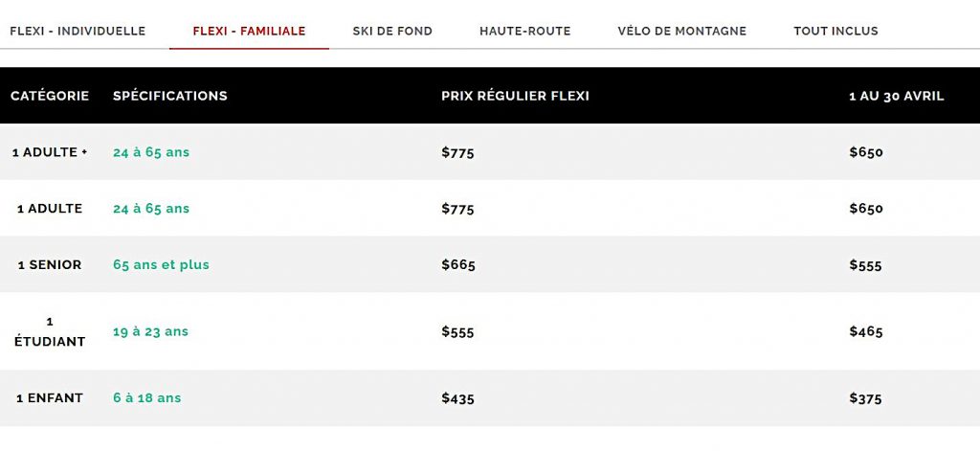Click the $435 regular price for Enfant
The width and height of the screenshot is (980, 451).
tap(457, 398)
